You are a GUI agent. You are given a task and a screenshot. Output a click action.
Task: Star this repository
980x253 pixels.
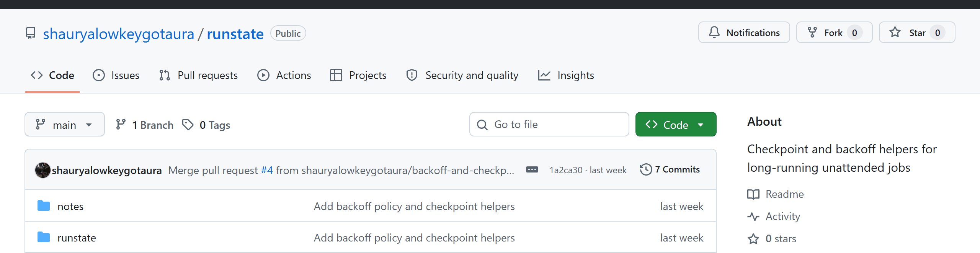(x=917, y=33)
